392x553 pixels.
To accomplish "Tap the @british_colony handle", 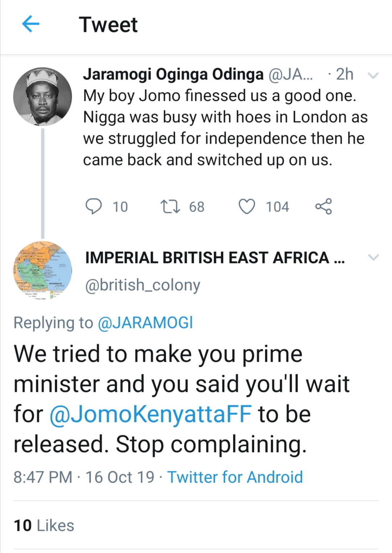I will [x=143, y=285].
